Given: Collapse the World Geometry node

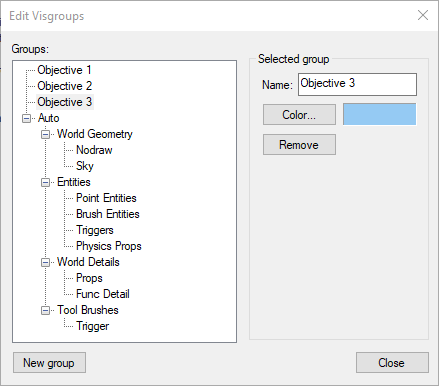Looking at the screenshot, I should (x=45, y=134).
